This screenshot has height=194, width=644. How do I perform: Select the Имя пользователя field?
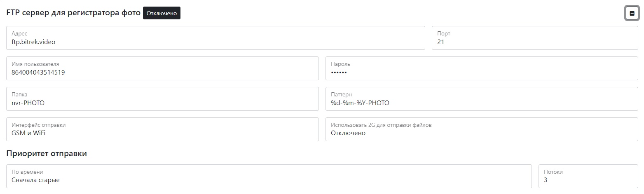[x=163, y=68]
